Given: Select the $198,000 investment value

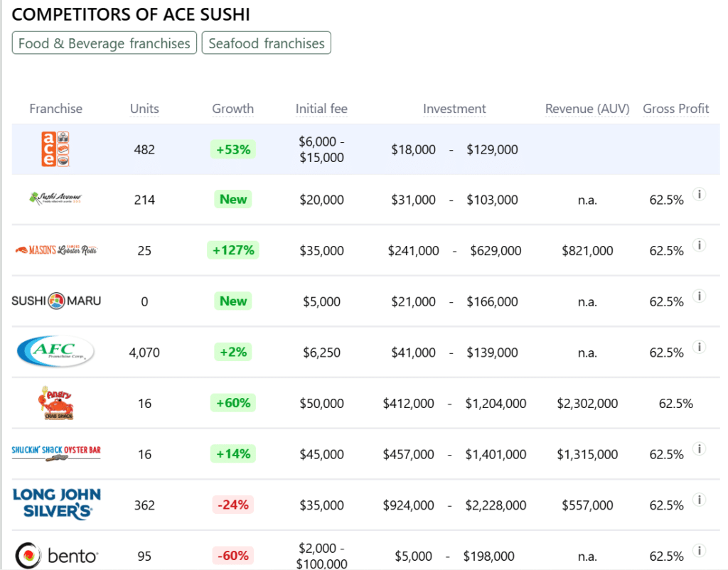Looking at the screenshot, I should (489, 556).
